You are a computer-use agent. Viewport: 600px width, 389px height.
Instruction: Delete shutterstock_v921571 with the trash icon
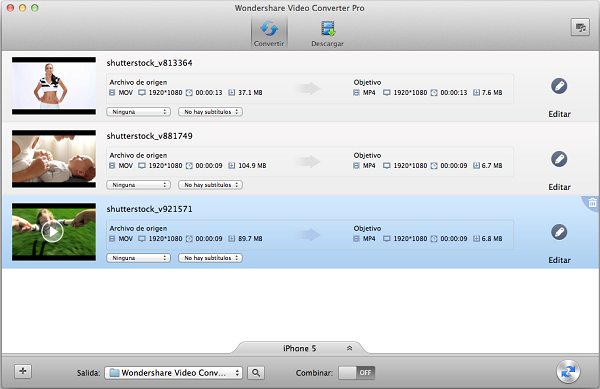click(x=592, y=202)
